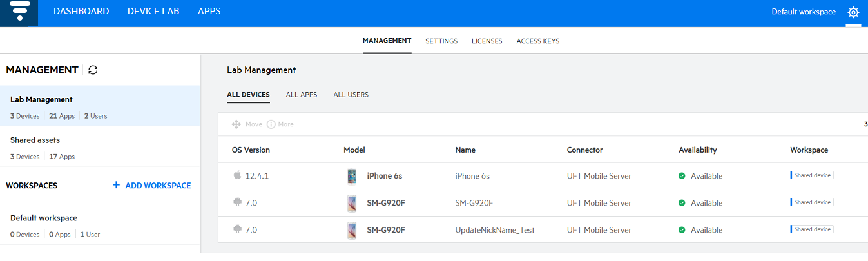Click the Move toolbar icon

coord(236,124)
